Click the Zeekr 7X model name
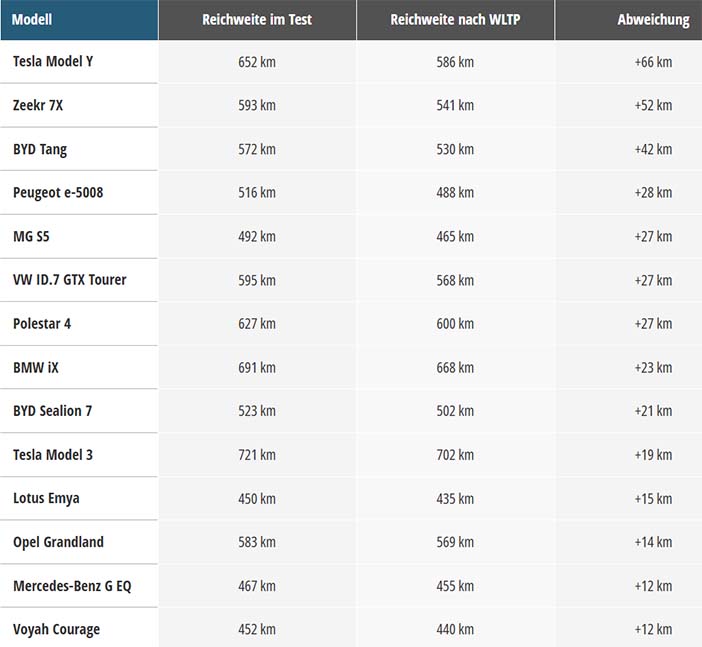 38,105
